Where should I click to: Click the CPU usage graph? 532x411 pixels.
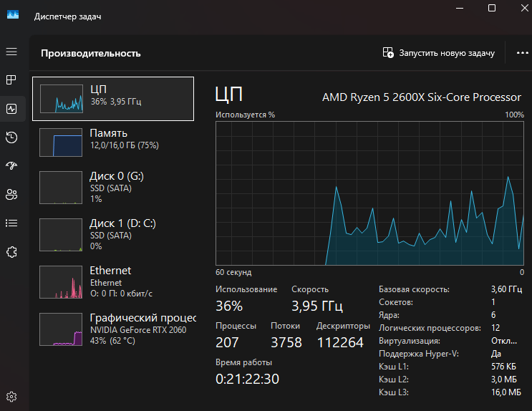370,193
